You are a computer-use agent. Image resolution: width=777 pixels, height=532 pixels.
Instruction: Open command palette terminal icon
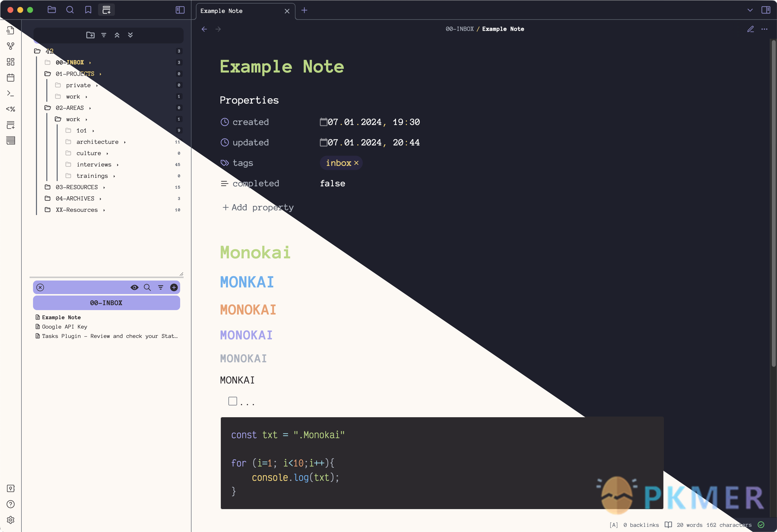pos(11,93)
